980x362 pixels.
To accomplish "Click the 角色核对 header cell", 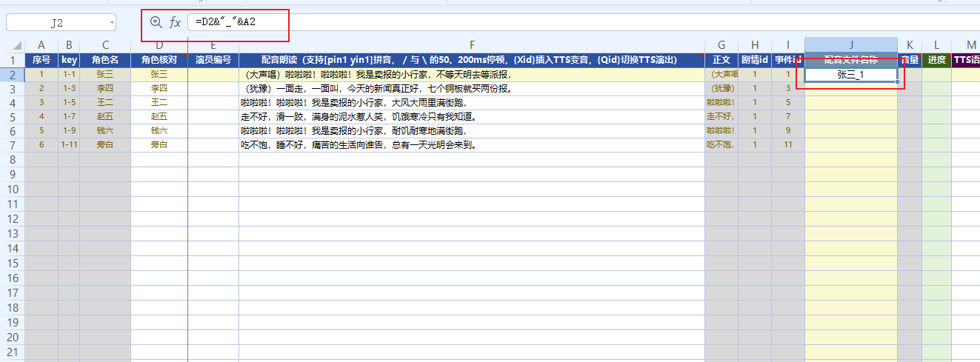I will click(159, 59).
